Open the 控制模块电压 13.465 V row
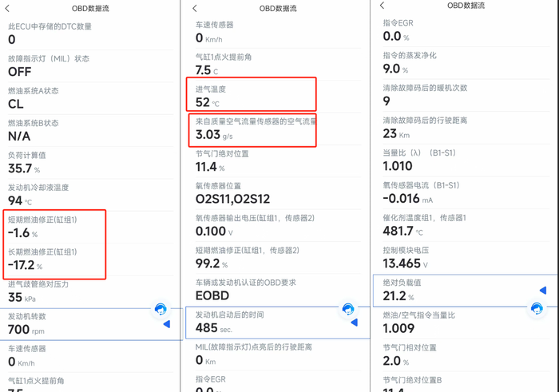The width and height of the screenshot is (559, 392). (x=463, y=258)
